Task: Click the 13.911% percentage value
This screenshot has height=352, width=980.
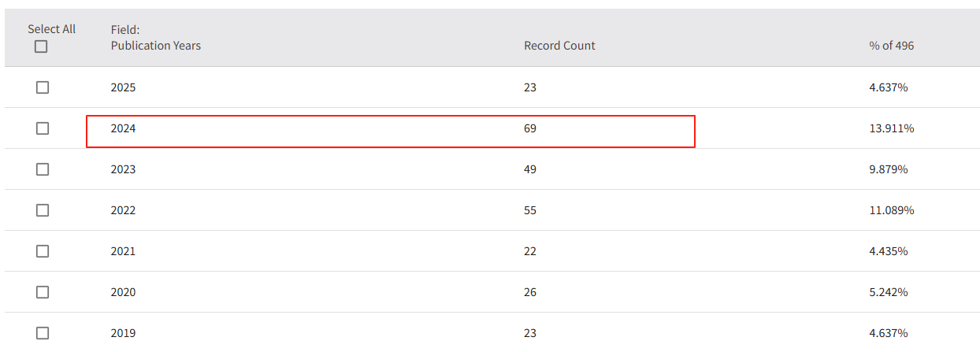Action: [x=891, y=128]
